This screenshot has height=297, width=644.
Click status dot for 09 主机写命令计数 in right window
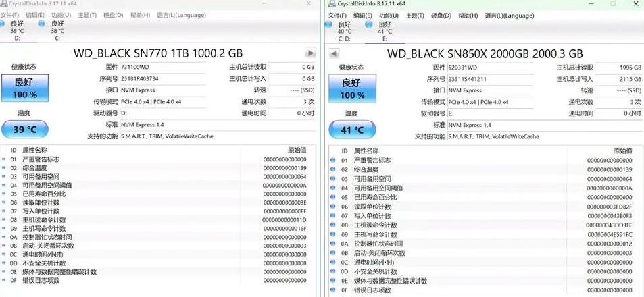pyautogui.click(x=333, y=234)
